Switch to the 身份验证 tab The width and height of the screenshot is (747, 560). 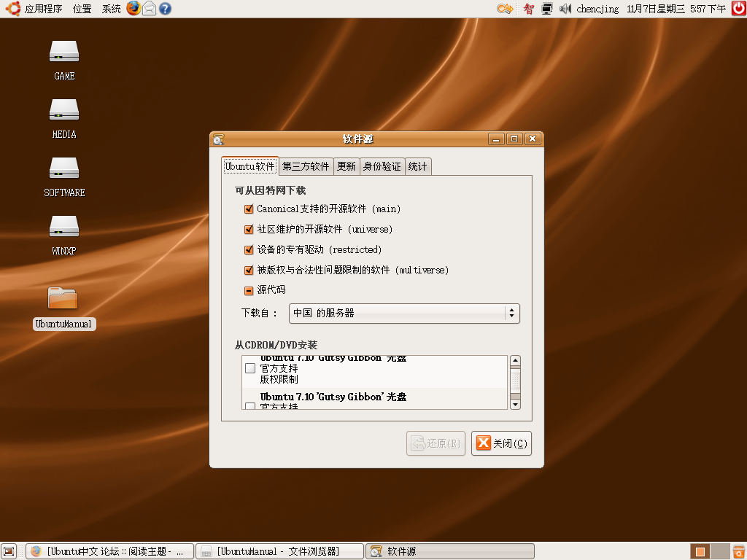(x=382, y=167)
